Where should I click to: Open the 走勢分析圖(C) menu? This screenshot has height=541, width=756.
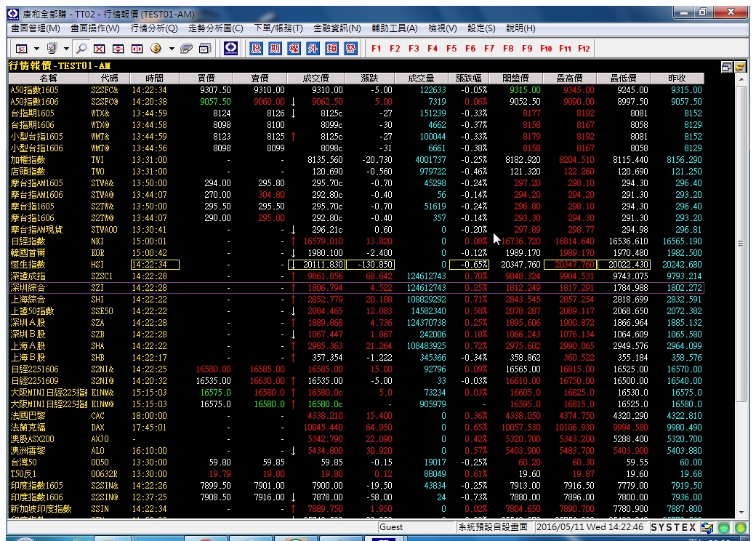(215, 28)
